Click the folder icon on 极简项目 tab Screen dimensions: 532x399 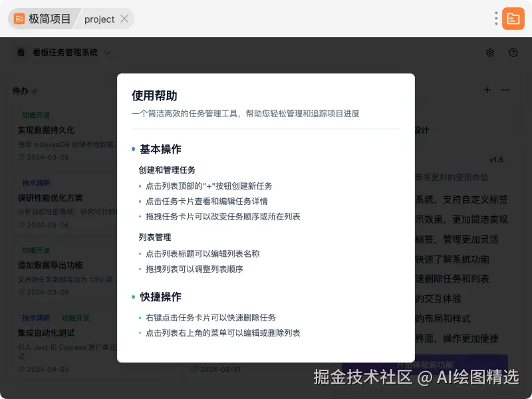pyautogui.click(x=18, y=19)
